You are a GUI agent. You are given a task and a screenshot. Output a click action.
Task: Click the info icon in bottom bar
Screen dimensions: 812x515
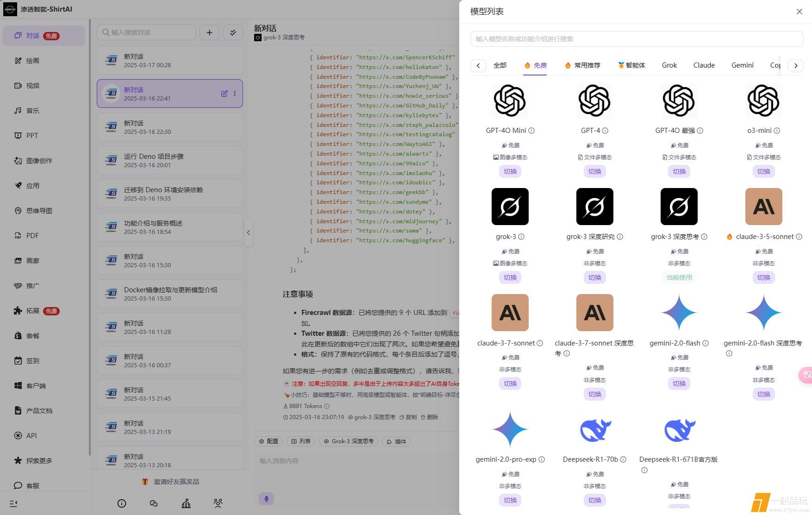[x=122, y=503]
